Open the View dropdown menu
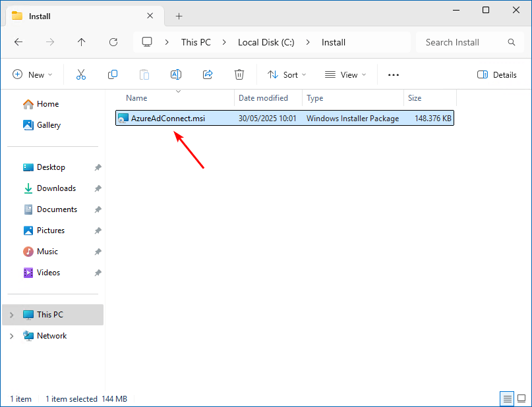Viewport: 532px width, 407px height. (x=344, y=75)
